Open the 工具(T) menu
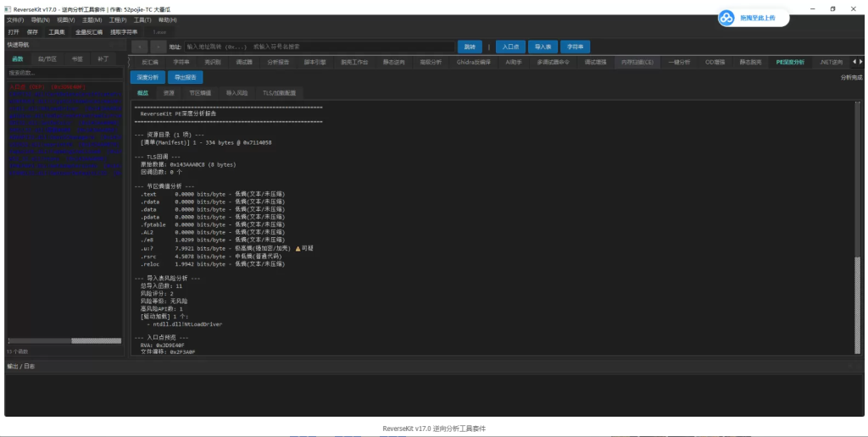868x437 pixels. click(142, 20)
